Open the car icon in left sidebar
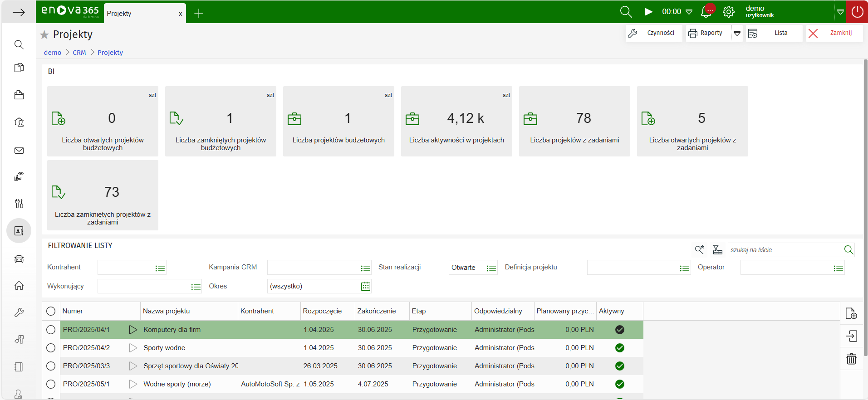Image resolution: width=868 pixels, height=400 pixels. point(19,259)
